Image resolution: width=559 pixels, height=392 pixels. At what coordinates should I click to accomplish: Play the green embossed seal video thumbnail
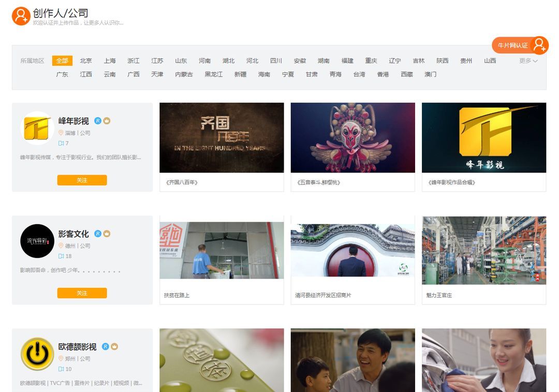[222, 360]
